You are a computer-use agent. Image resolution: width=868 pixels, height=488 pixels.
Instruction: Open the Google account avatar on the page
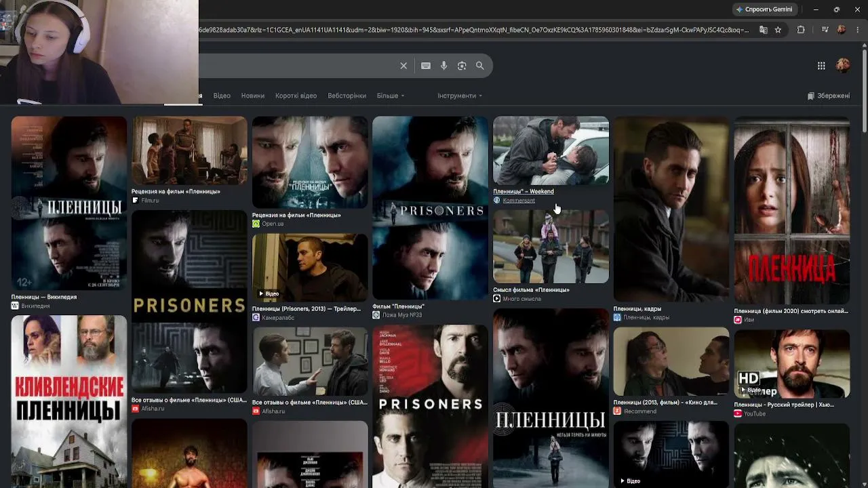coord(843,65)
